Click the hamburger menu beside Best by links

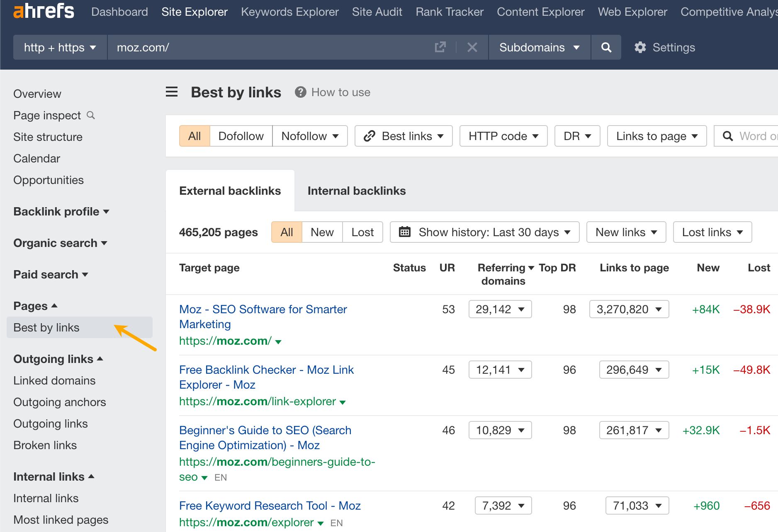(x=172, y=92)
